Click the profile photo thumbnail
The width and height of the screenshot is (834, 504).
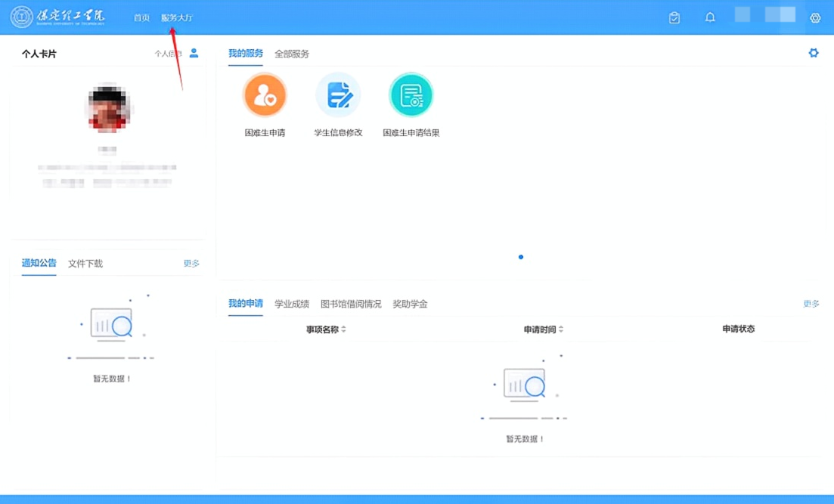pos(108,108)
